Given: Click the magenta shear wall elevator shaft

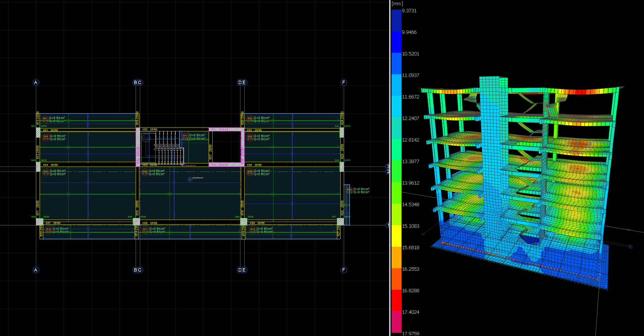Looking at the screenshot, I should click(226, 147).
